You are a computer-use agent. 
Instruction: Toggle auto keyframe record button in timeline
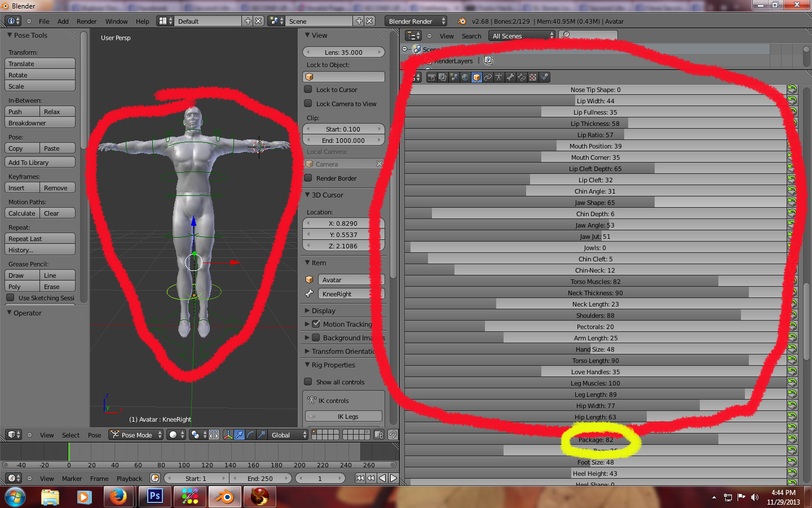(155, 478)
